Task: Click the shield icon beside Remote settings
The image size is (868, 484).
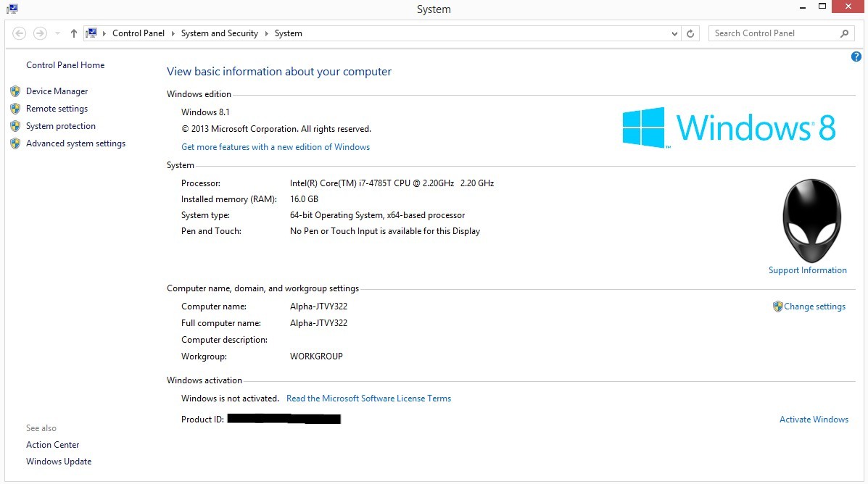Action: (x=15, y=109)
